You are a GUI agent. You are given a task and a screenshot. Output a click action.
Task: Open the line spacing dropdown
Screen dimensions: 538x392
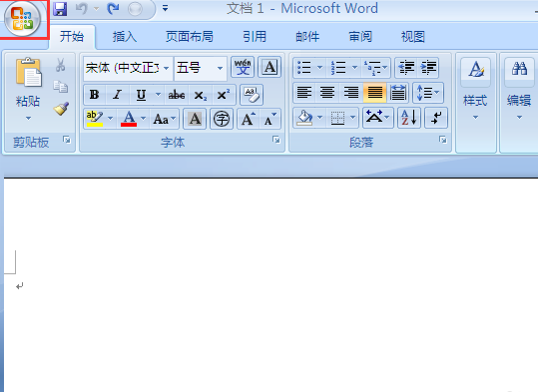point(428,93)
